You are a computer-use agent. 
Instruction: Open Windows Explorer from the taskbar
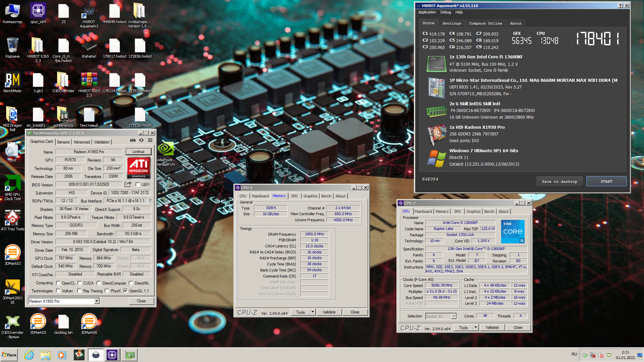tap(45, 355)
